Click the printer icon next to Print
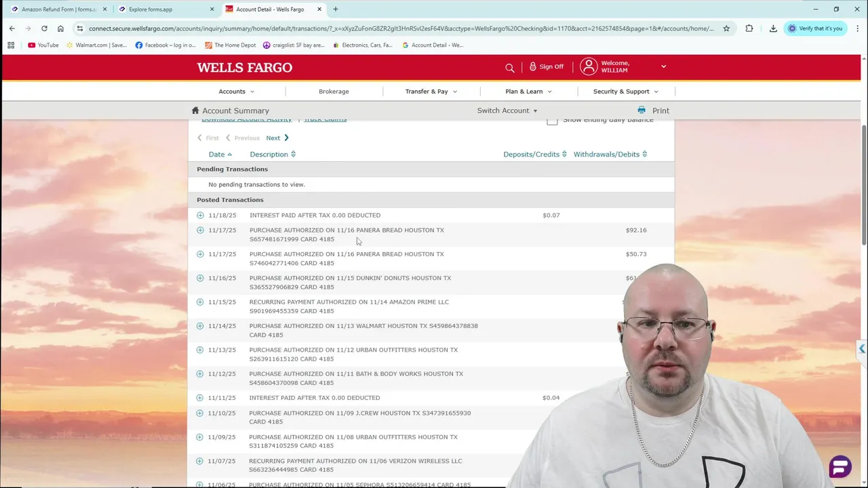 642,110
